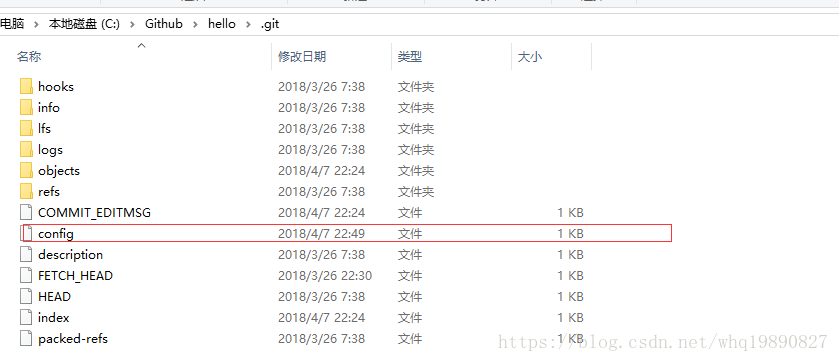Click the FETCH_HEAD file icon
This screenshot has width=839, height=362.
26,275
